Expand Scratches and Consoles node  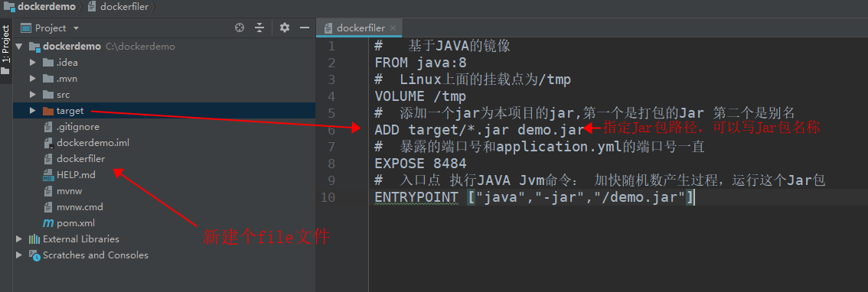(x=19, y=255)
